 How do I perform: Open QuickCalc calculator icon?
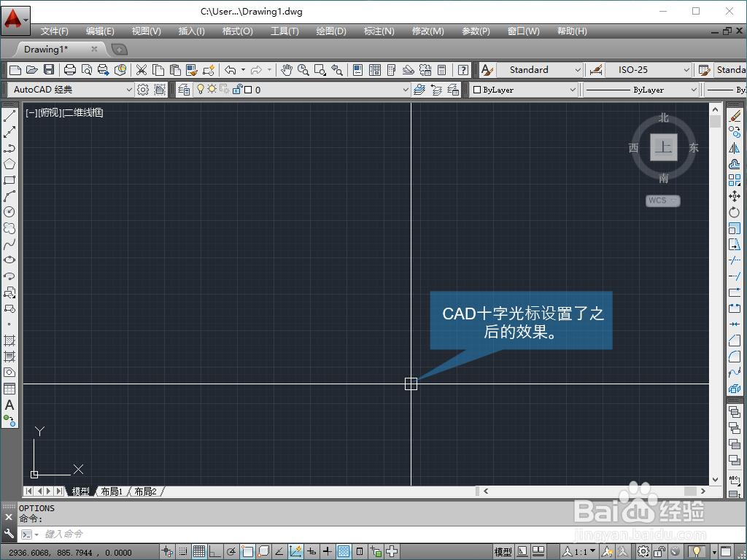441,70
